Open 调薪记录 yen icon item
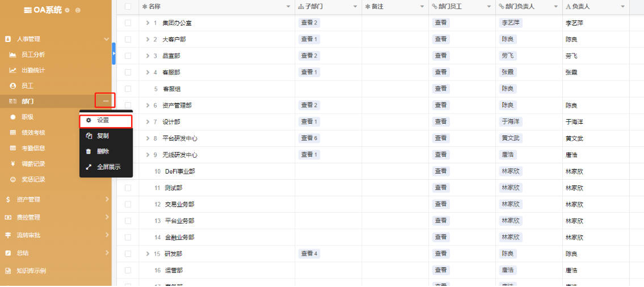This screenshot has width=644, height=287. (x=12, y=164)
